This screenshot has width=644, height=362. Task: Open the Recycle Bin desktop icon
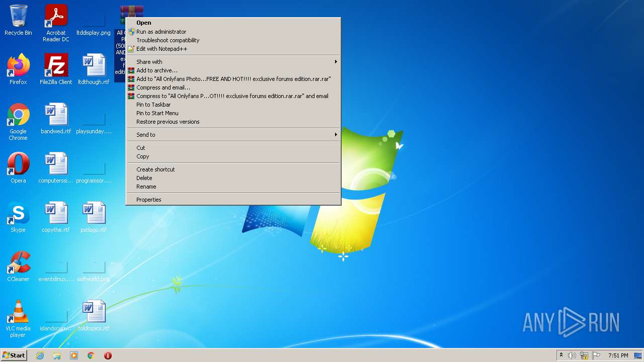[18, 20]
